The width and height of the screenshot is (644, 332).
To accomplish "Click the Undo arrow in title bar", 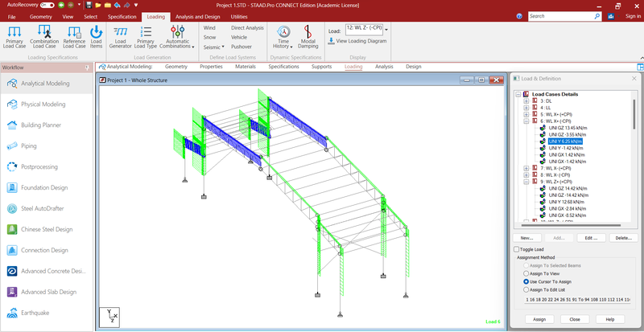I will 117,6.
